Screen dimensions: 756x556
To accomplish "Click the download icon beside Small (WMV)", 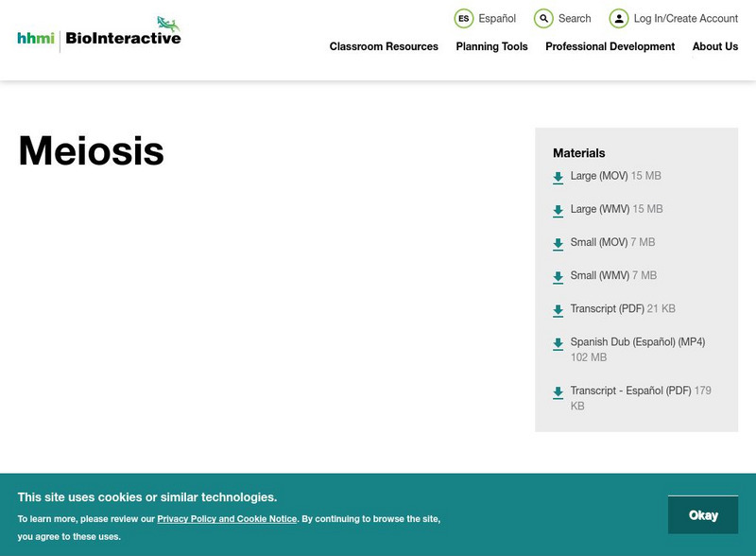I will click(x=557, y=275).
